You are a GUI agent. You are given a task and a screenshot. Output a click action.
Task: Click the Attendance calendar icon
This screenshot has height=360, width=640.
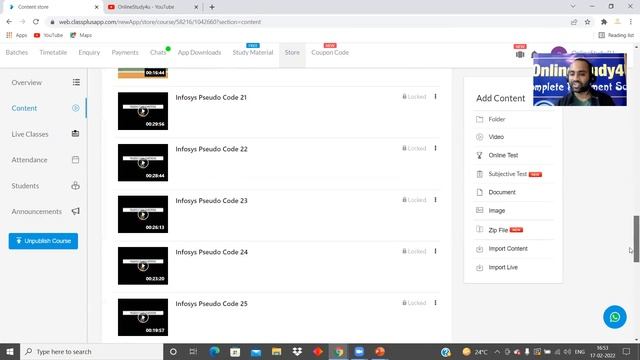[x=76, y=160]
